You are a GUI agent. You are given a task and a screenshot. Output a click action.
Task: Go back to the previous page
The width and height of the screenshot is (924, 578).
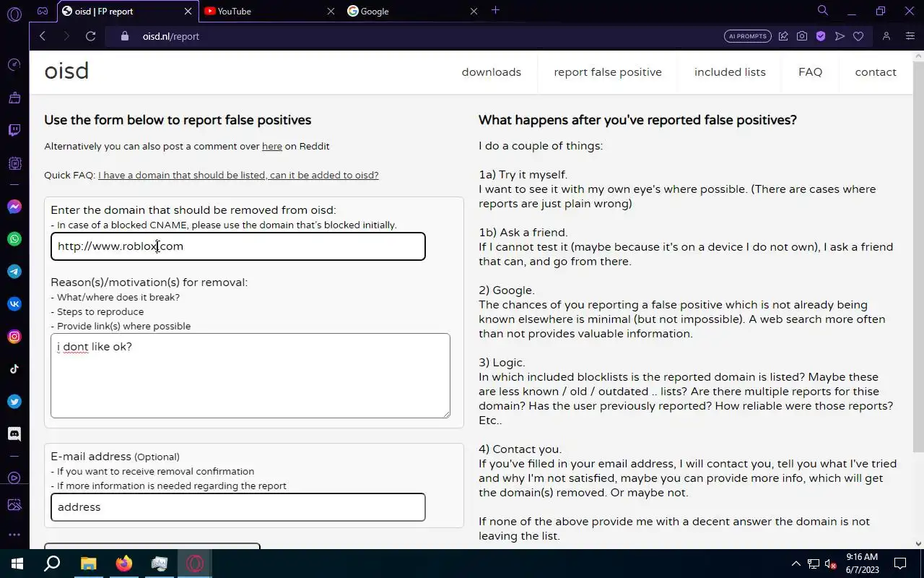coord(43,36)
